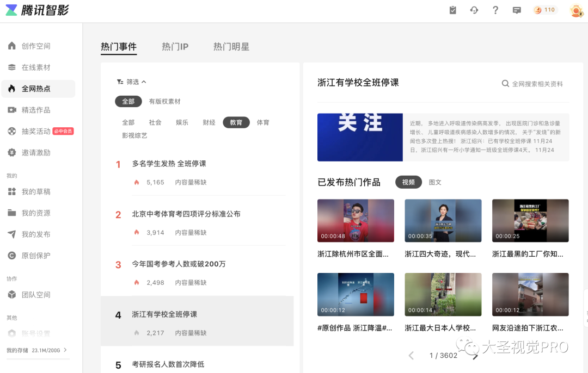
Task: Open hot topic 北京中考体育考四项评分标准公布
Action: click(x=186, y=214)
